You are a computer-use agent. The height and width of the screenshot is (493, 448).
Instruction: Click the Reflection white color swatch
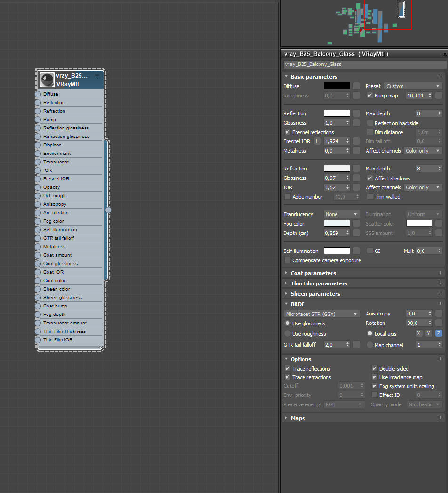(337, 113)
